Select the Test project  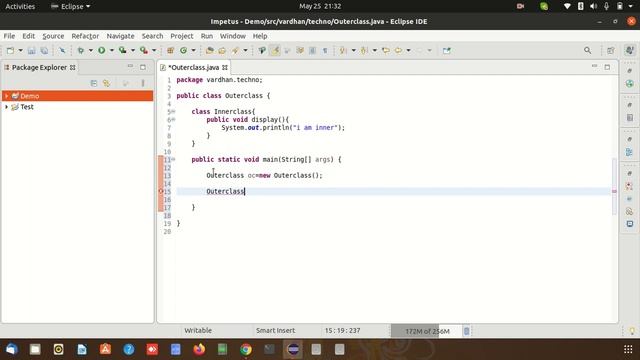pos(27,107)
